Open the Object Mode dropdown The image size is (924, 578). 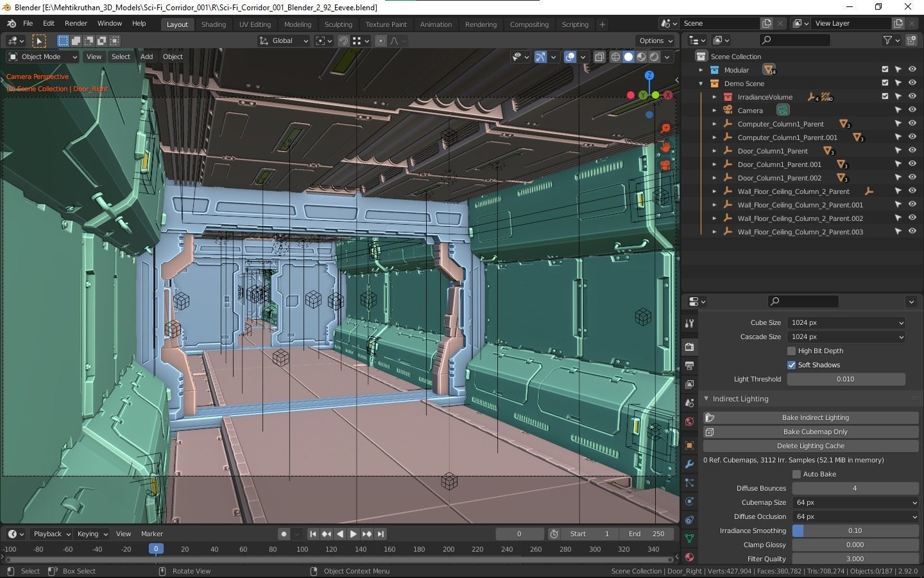(x=42, y=57)
